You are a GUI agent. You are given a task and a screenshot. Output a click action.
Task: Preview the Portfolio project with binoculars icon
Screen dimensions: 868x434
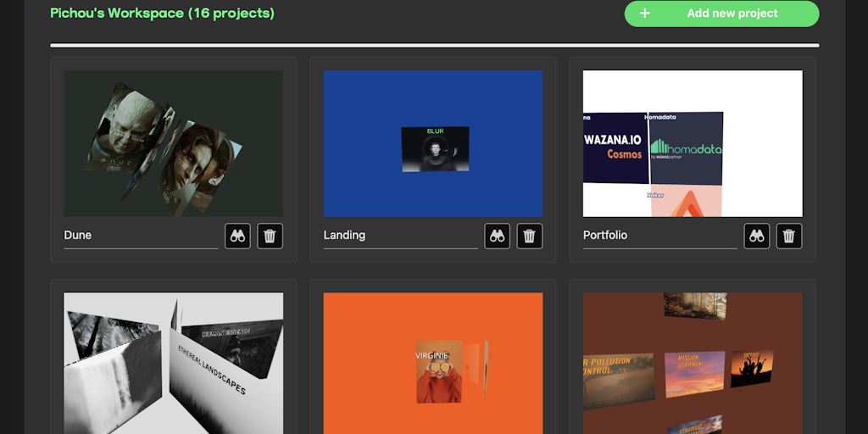[757, 236]
